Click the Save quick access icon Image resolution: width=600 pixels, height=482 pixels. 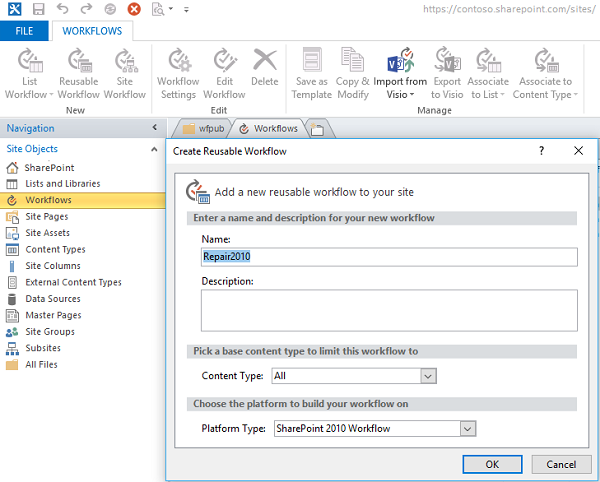tap(38, 9)
